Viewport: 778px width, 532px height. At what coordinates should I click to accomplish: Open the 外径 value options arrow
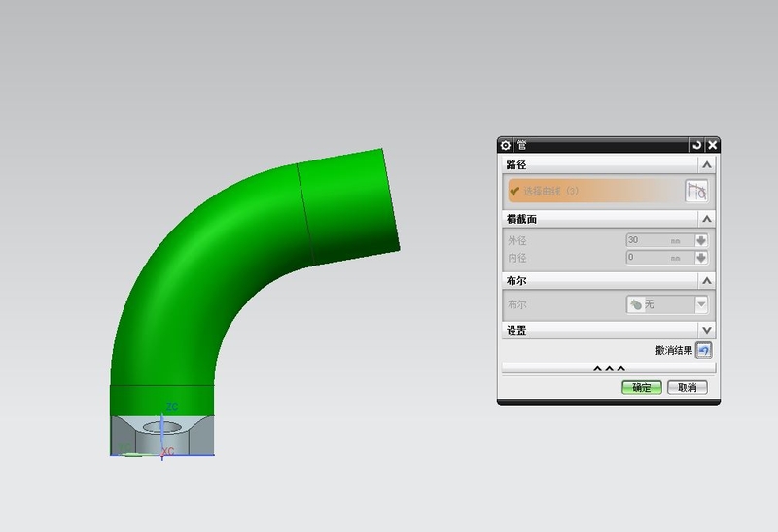pyautogui.click(x=701, y=240)
